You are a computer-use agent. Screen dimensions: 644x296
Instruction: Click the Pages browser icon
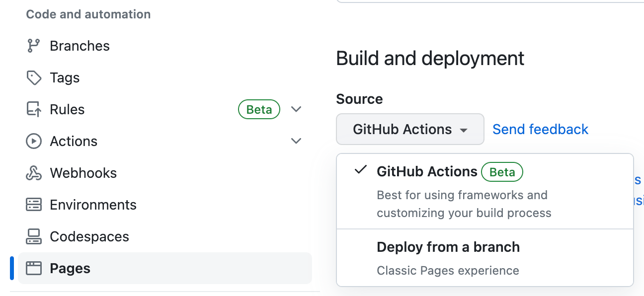coord(33,268)
